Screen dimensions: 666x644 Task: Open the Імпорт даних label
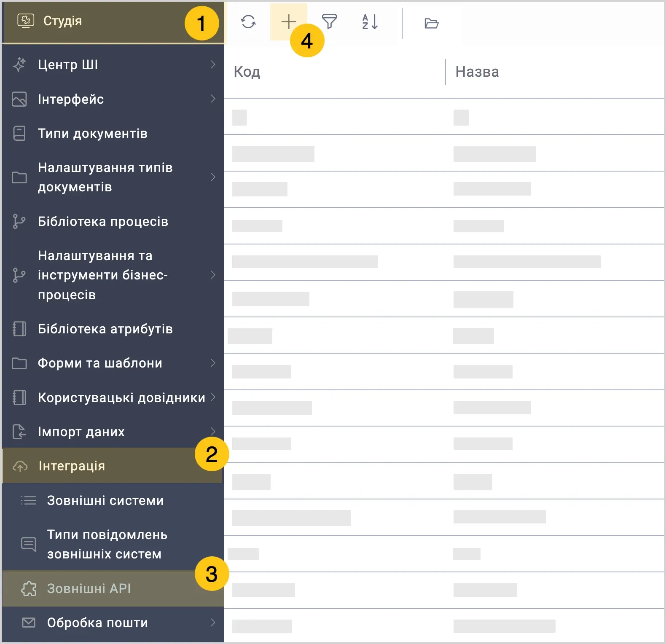81,432
